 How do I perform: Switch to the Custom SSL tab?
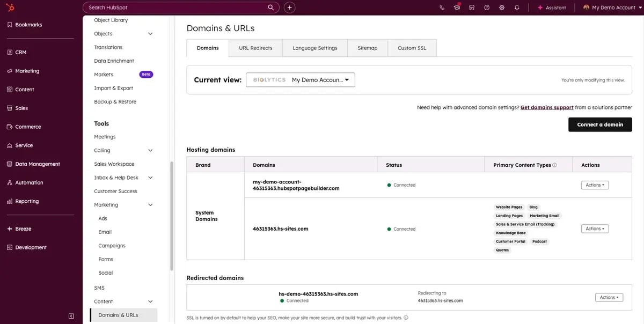pyautogui.click(x=412, y=48)
